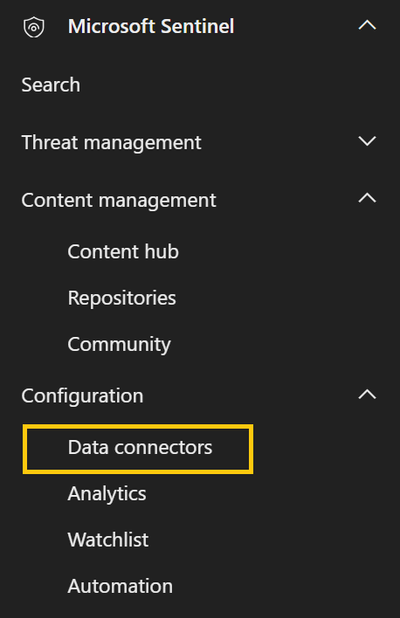The image size is (400, 618).
Task: Navigate to Analytics
Action: pos(107,494)
